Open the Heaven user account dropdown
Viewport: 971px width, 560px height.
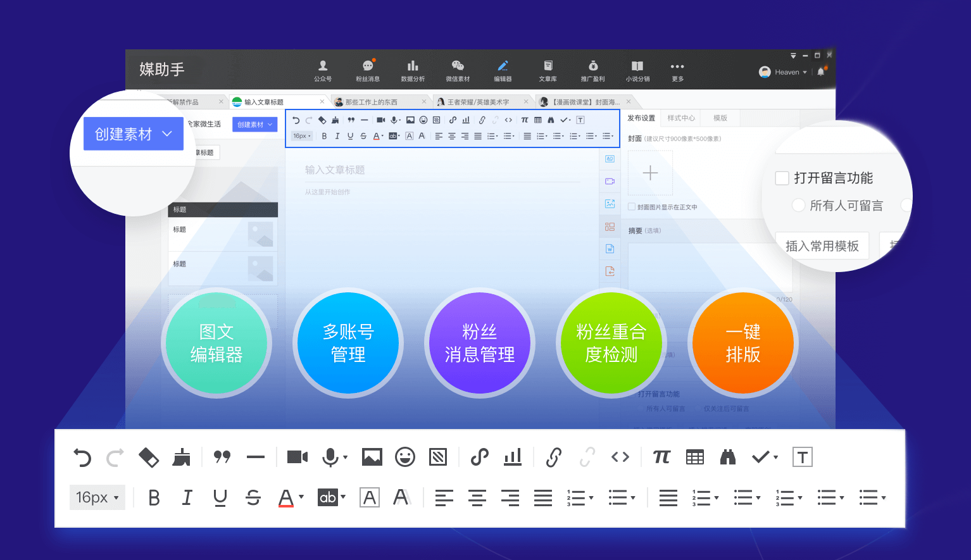click(784, 72)
